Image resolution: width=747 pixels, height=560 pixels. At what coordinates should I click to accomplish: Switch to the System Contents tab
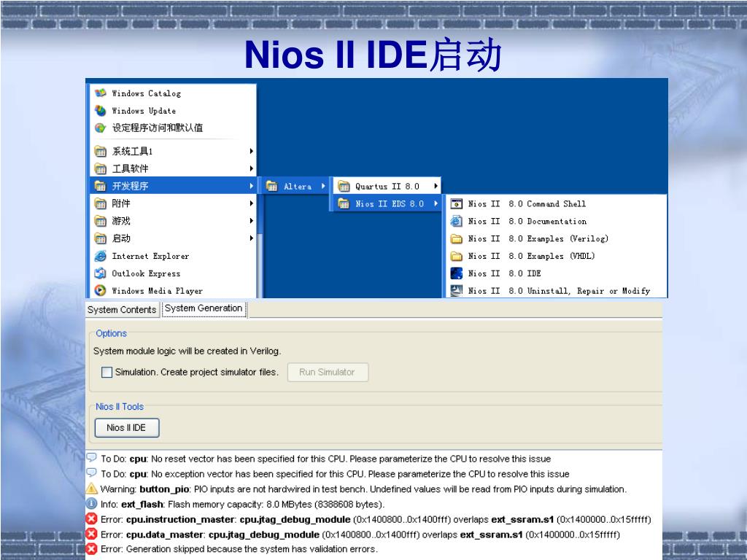click(x=122, y=309)
